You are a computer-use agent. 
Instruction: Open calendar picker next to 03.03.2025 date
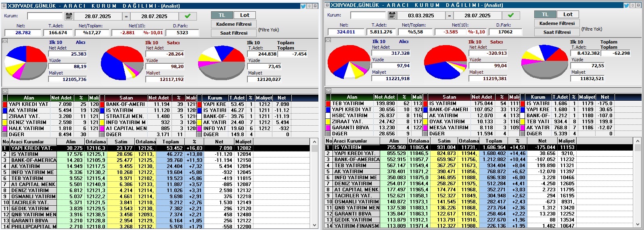(392, 15)
